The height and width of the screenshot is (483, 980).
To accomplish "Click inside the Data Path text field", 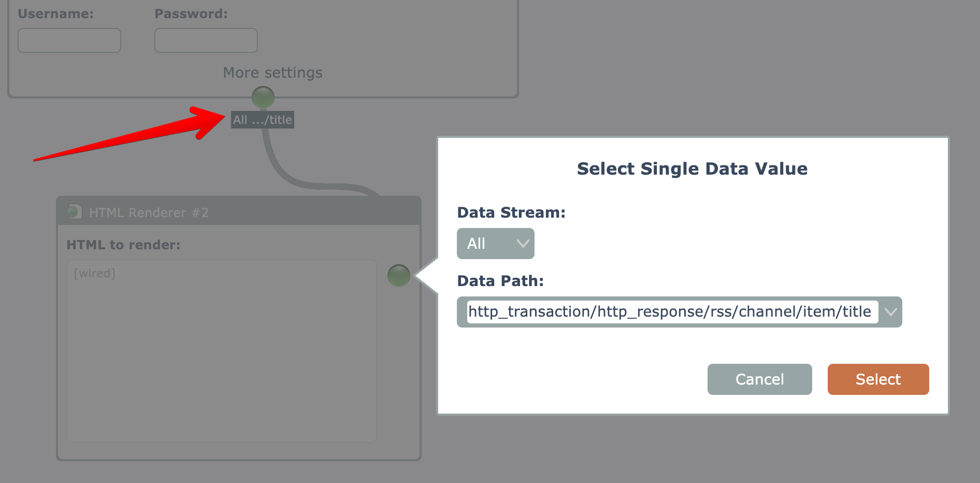I will (671, 312).
